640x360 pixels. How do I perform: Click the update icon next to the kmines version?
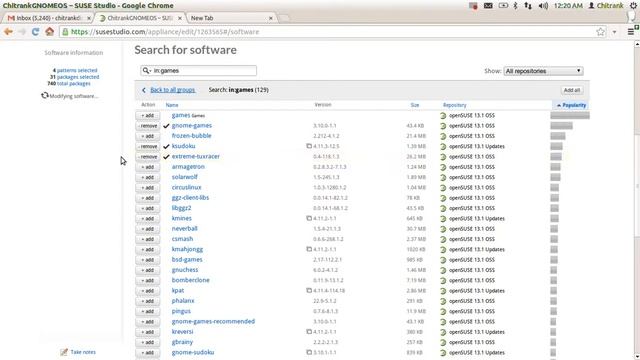[x=309, y=218]
